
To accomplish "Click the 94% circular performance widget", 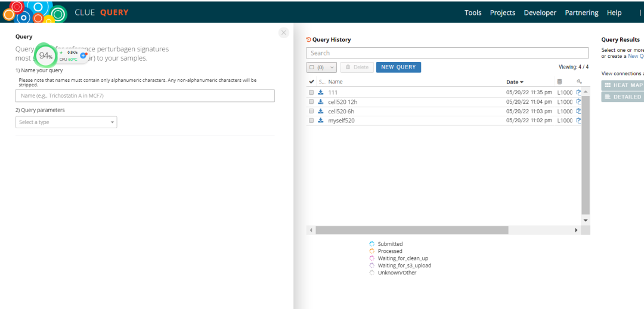I will (x=45, y=55).
